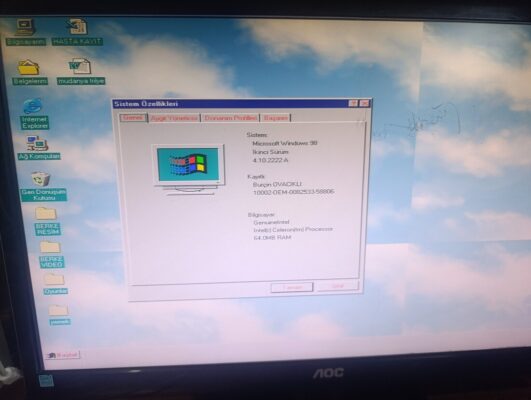
Task: Switch to the Başarım tab
Action: click(276, 118)
